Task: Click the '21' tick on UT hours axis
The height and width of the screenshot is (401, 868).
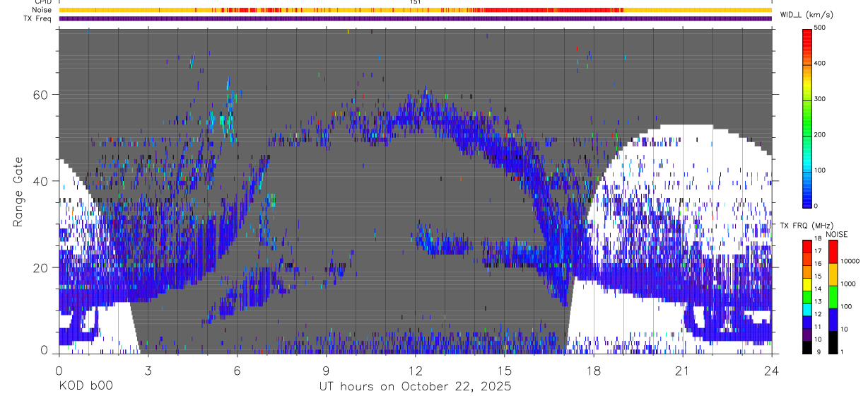Action: point(682,371)
